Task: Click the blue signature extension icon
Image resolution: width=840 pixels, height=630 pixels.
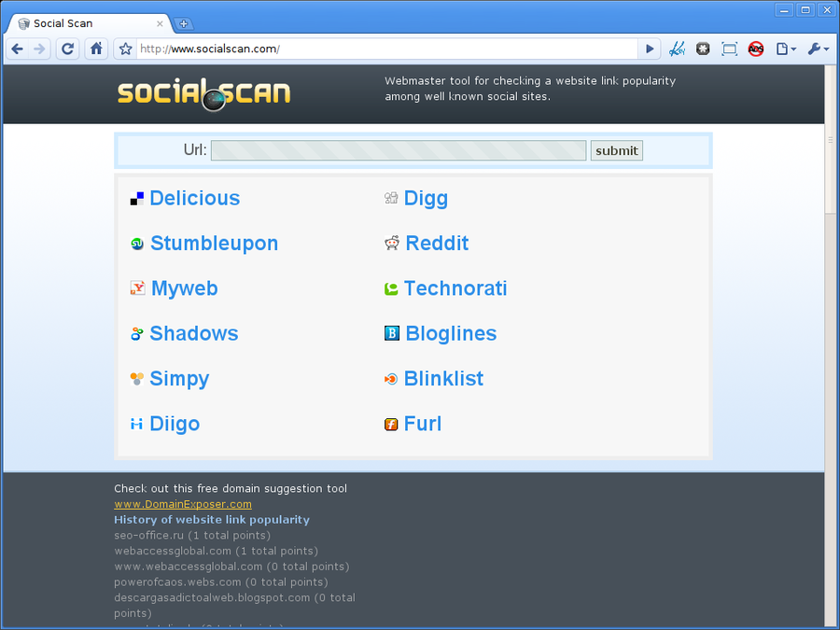Action: click(x=678, y=49)
